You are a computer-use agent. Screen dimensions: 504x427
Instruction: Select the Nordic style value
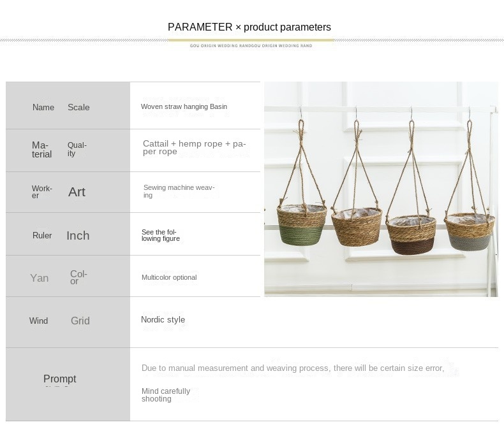pos(163,320)
